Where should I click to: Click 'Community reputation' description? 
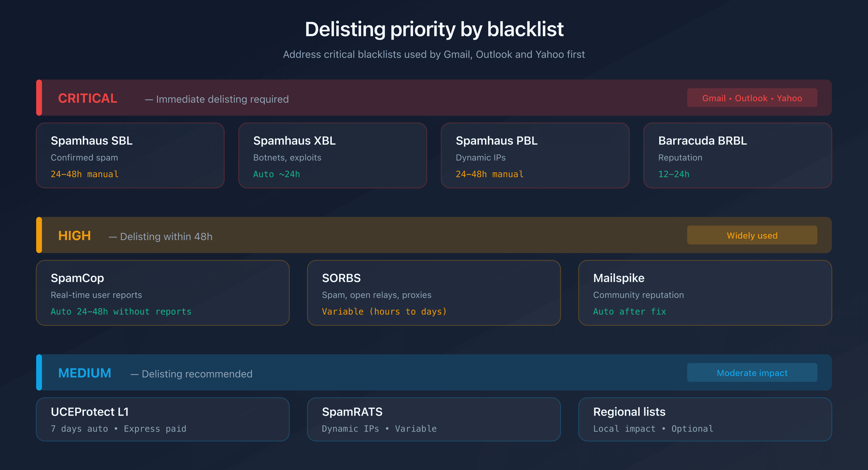pyautogui.click(x=638, y=295)
